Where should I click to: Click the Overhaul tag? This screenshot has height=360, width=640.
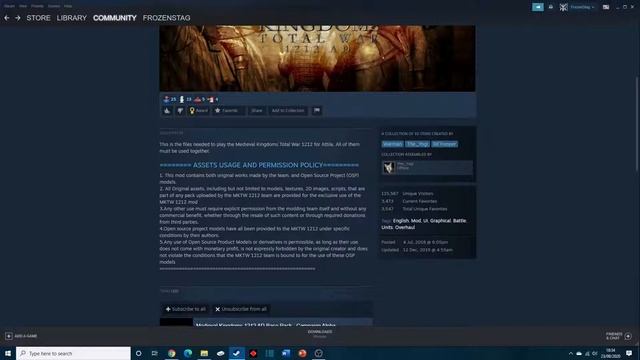click(405, 227)
